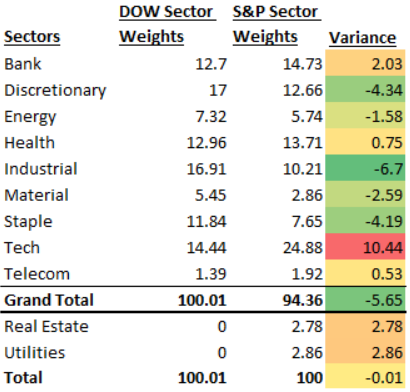Click Bank variance cell 2.03
The height and width of the screenshot is (392, 410).
(x=365, y=63)
